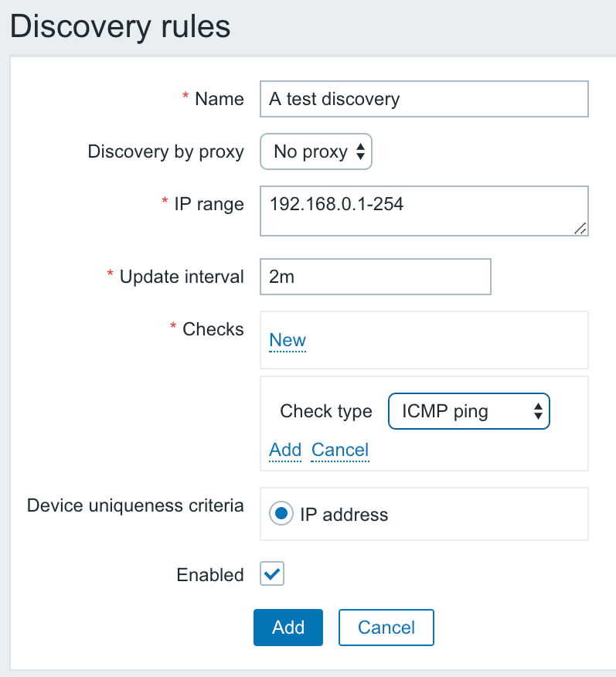The width and height of the screenshot is (616, 677).
Task: Click the IP range text area
Action: pyautogui.click(x=424, y=211)
